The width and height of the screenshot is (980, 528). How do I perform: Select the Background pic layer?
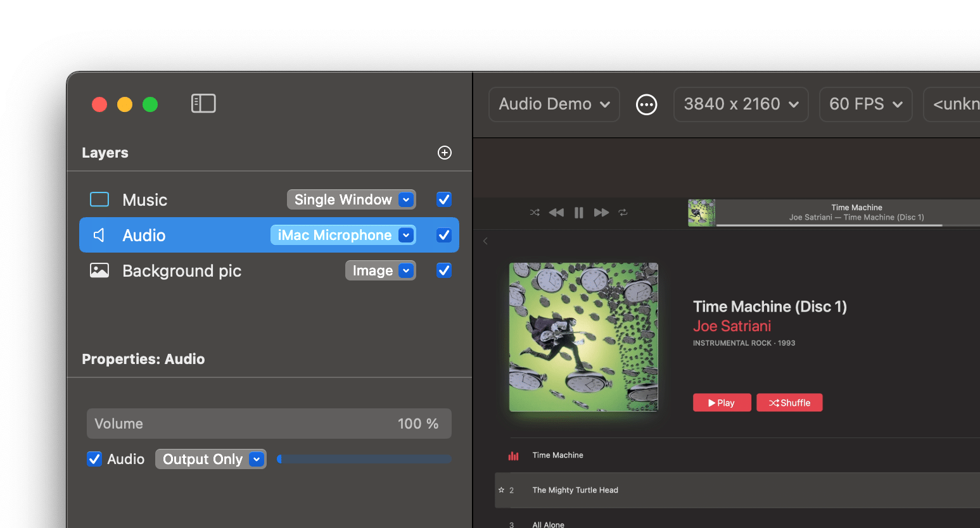(x=182, y=271)
